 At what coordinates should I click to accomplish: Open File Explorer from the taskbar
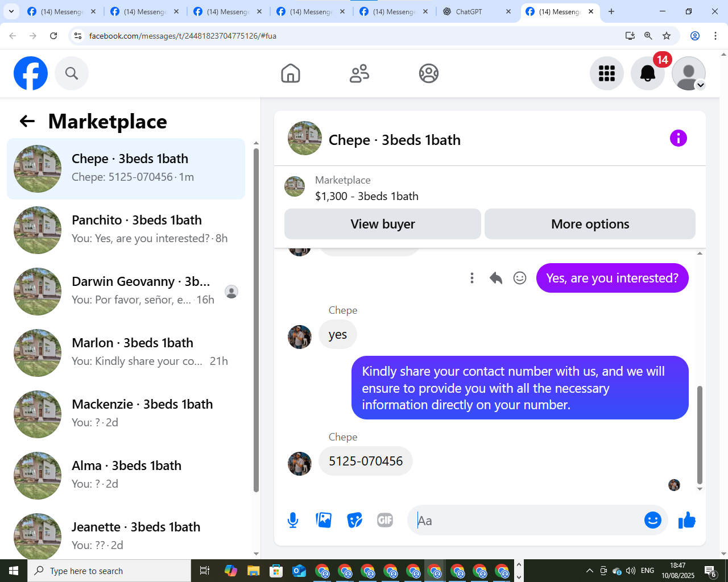coord(253,571)
